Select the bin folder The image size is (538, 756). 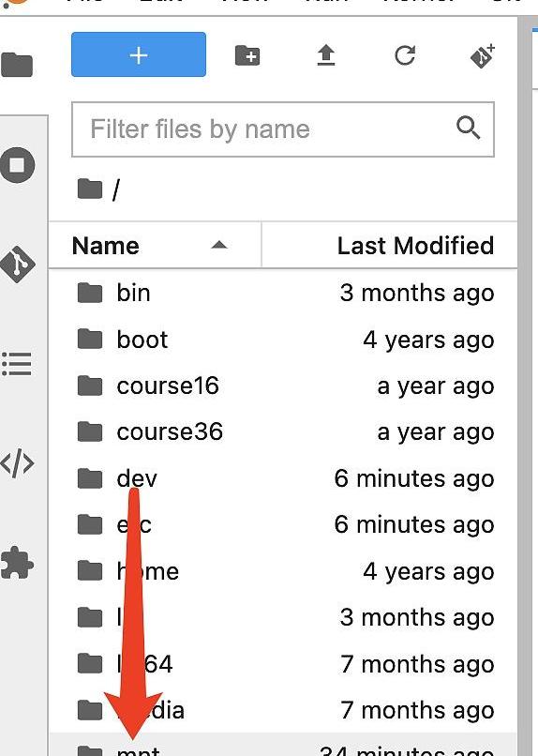[283, 294]
